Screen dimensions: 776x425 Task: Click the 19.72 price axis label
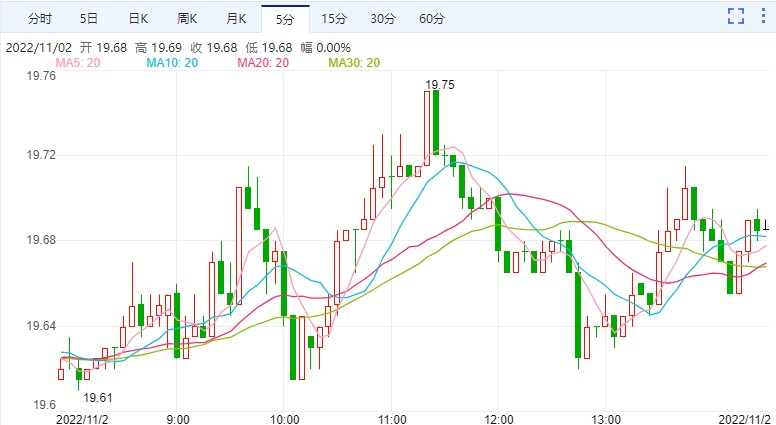tap(41, 155)
